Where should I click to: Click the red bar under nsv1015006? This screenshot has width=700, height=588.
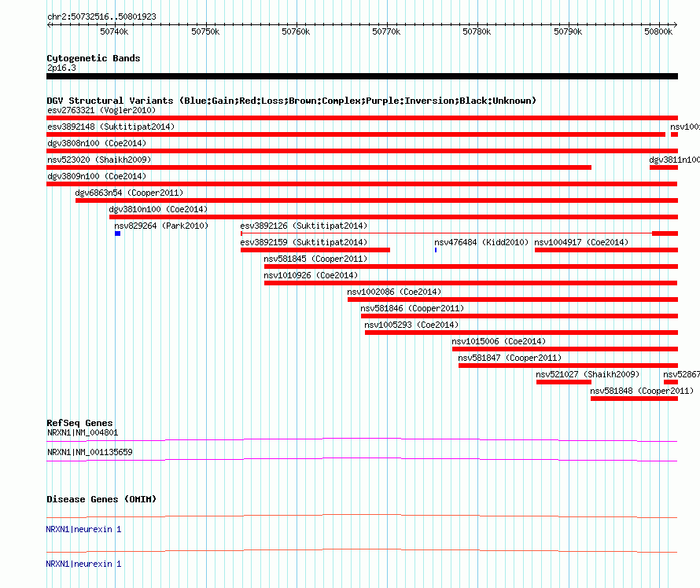(x=565, y=349)
